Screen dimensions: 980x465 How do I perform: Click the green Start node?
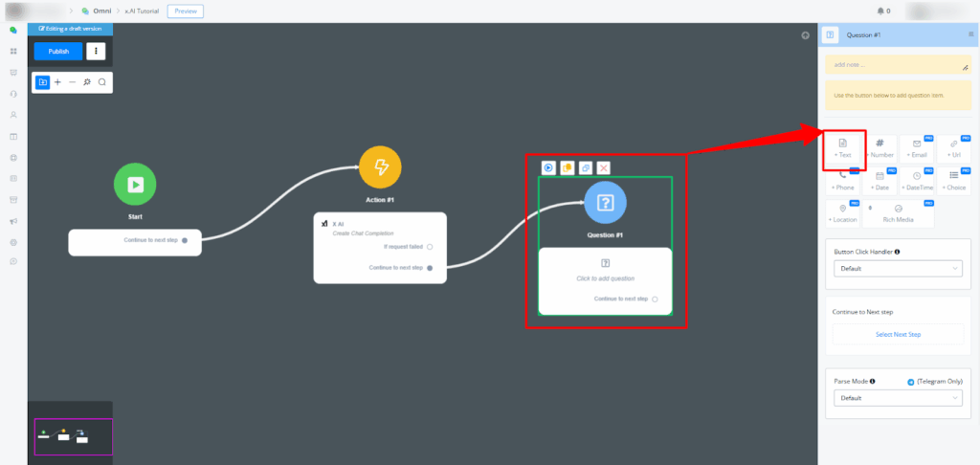(135, 185)
